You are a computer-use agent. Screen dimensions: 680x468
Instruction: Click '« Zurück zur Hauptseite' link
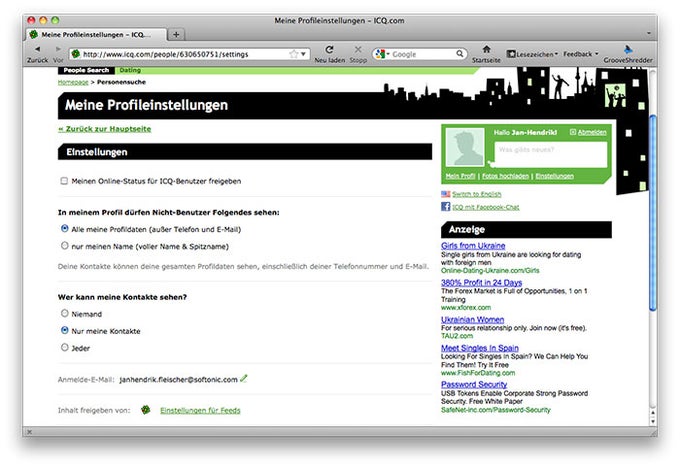(x=105, y=129)
